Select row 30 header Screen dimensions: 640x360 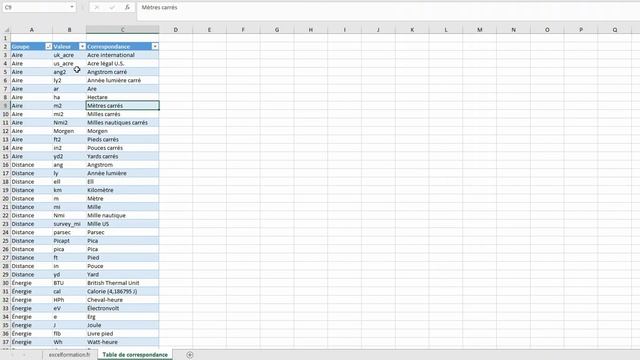5,283
